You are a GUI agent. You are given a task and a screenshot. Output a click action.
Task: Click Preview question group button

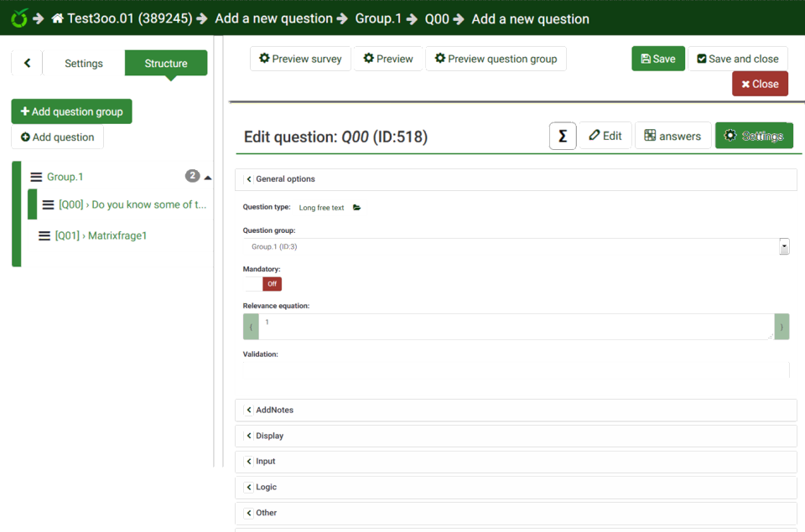(496, 59)
